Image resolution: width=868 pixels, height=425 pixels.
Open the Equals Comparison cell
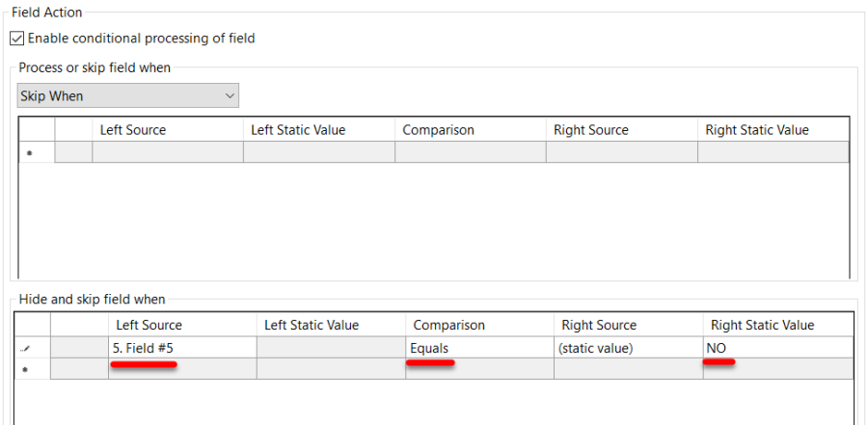[x=478, y=348]
